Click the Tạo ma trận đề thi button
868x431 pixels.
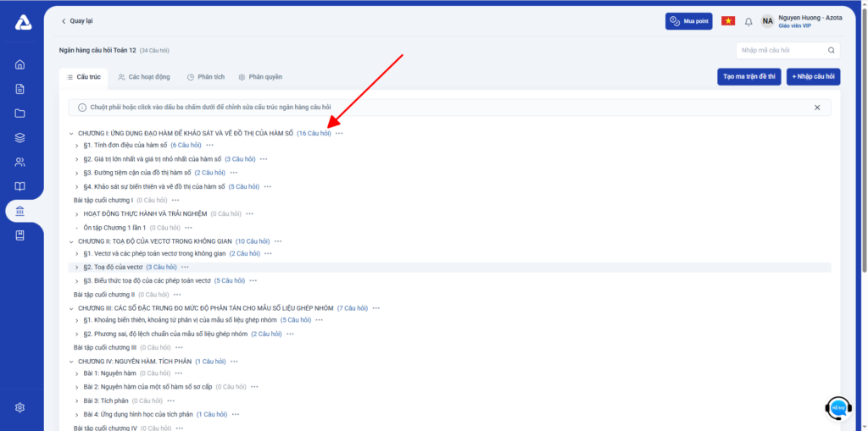coord(748,77)
